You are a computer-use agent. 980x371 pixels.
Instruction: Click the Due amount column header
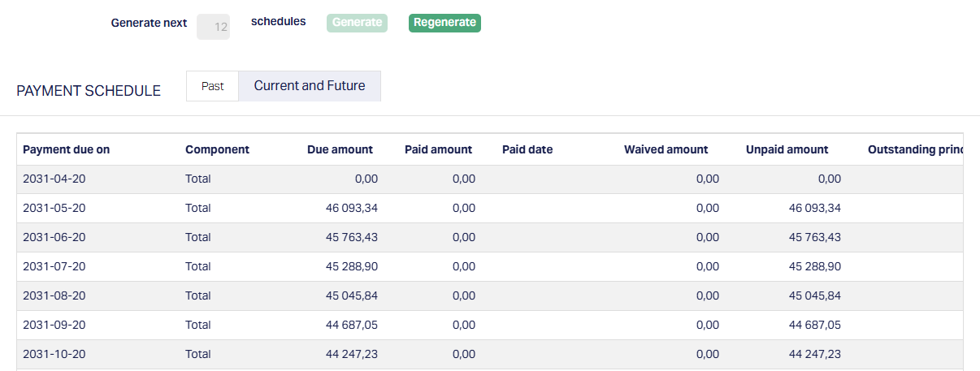[x=340, y=149]
